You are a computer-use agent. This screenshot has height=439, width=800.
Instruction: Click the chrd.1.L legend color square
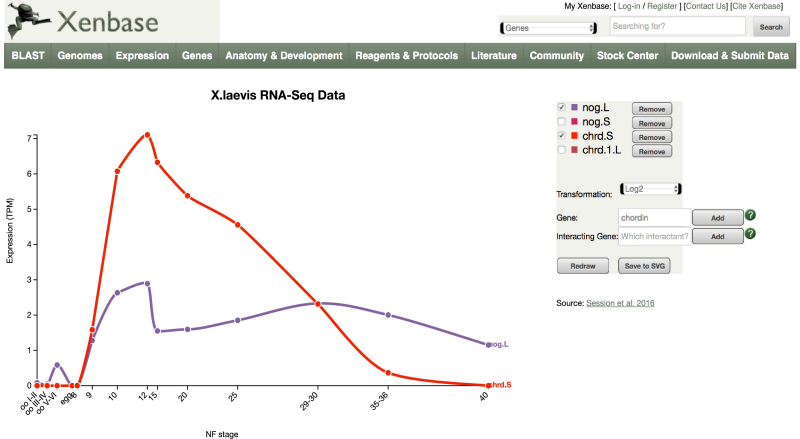573,150
